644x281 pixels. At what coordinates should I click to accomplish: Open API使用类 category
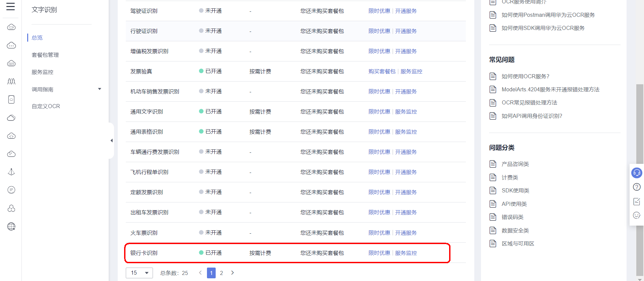pyautogui.click(x=514, y=204)
